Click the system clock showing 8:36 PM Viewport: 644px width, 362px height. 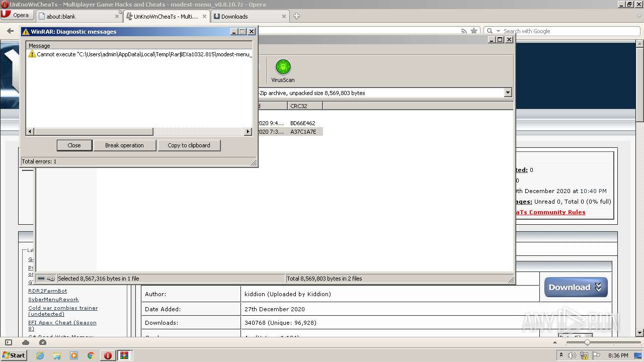(618, 355)
